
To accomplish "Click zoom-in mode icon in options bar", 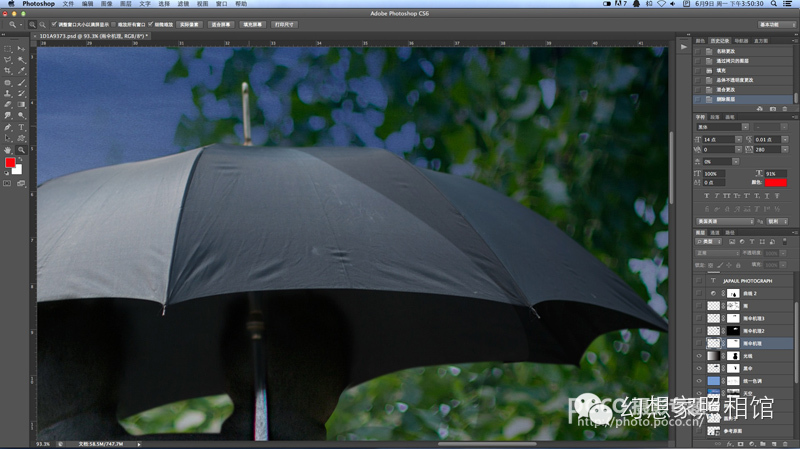I will point(32,24).
